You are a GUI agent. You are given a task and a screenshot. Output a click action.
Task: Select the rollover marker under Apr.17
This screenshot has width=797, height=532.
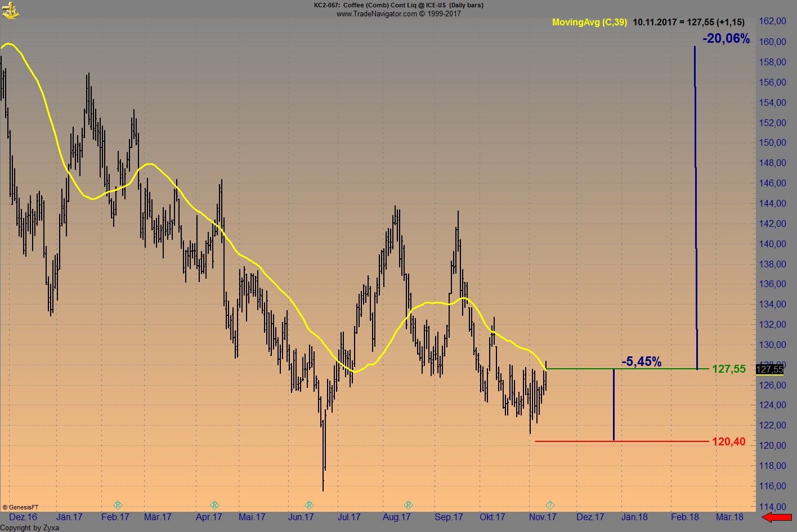(x=214, y=505)
